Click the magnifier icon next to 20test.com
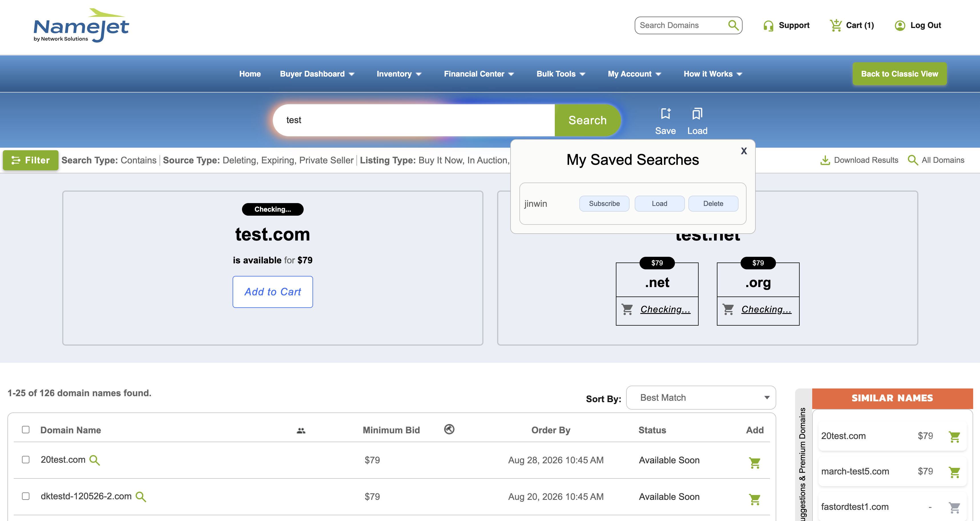Viewport: 980px width, 521px height. point(94,460)
